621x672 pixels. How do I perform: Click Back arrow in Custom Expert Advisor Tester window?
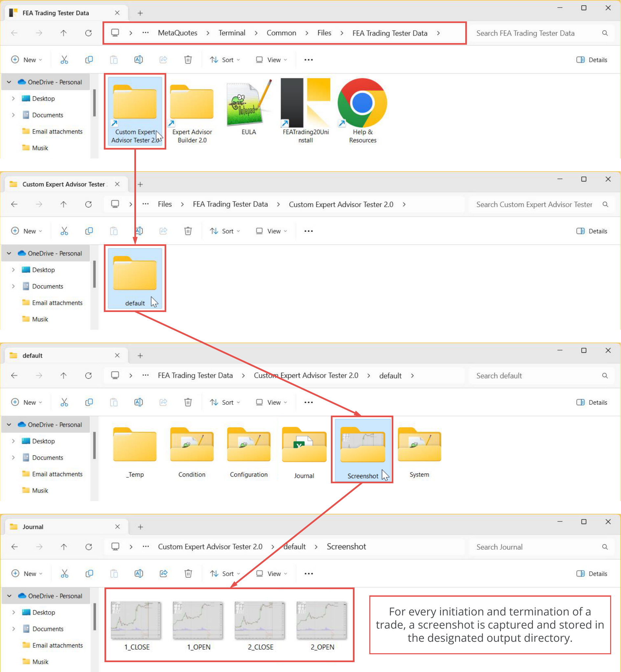(x=14, y=204)
